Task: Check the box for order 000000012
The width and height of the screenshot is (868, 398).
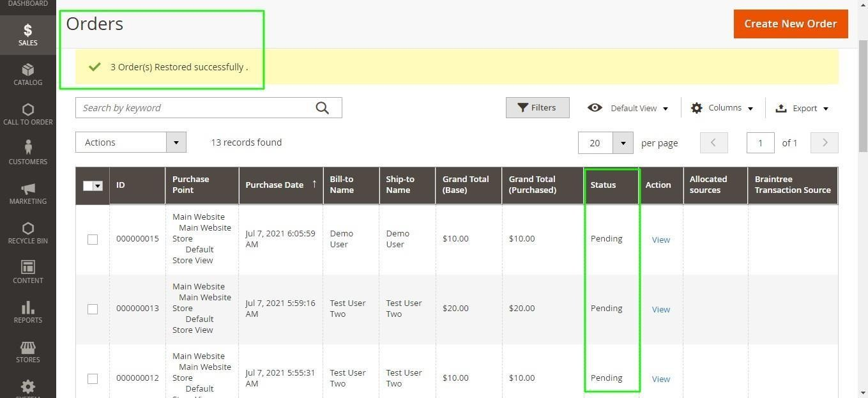Action: [93, 379]
